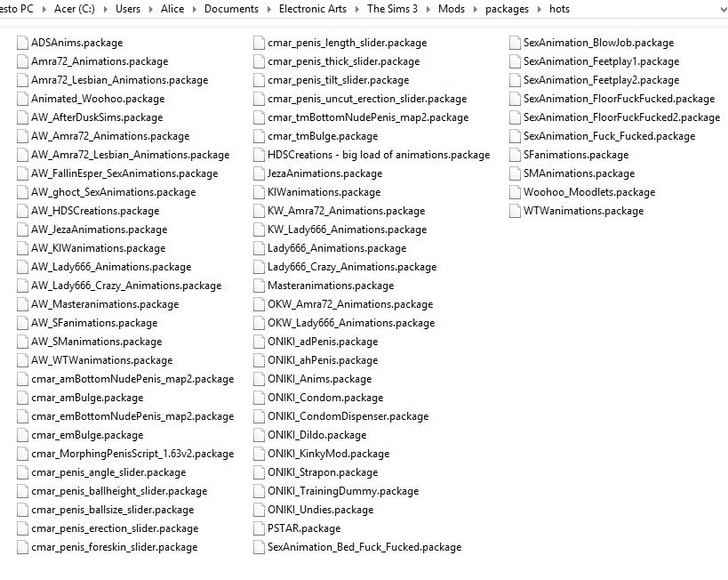Select file name ONIKI_CondomDispenser.package
The width and height of the screenshot is (728, 580).
[348, 416]
